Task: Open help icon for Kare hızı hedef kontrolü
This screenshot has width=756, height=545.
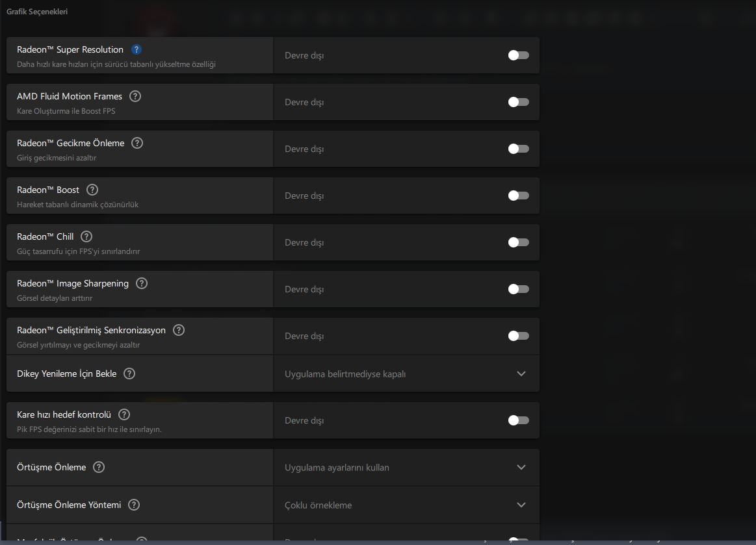Action: point(124,414)
